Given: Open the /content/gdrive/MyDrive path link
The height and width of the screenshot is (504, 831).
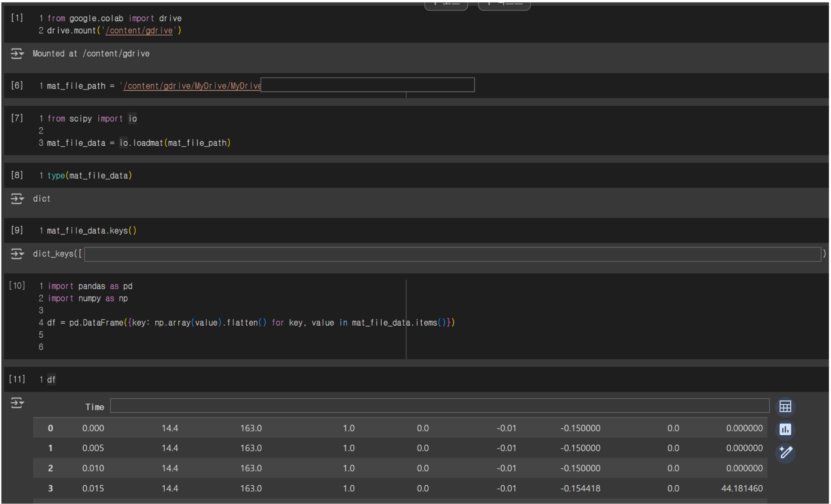Looking at the screenshot, I should [x=192, y=86].
